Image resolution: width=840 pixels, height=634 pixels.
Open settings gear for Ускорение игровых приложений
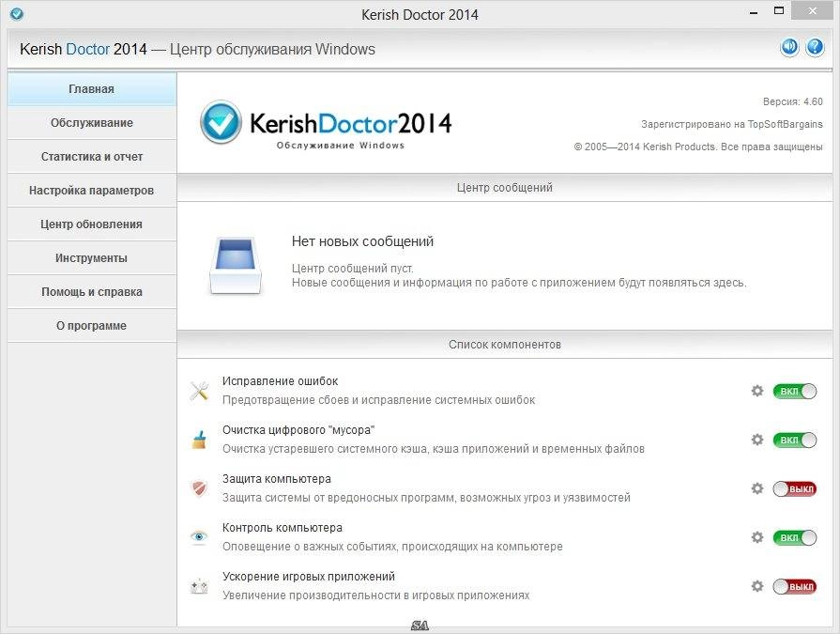(757, 586)
